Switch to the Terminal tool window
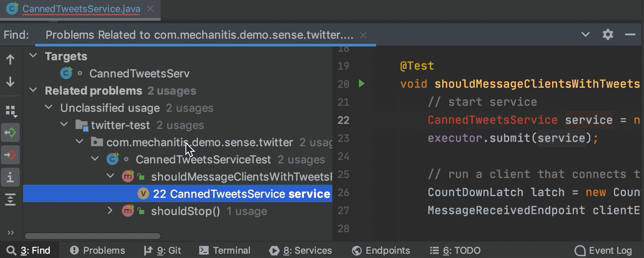 coord(225,250)
